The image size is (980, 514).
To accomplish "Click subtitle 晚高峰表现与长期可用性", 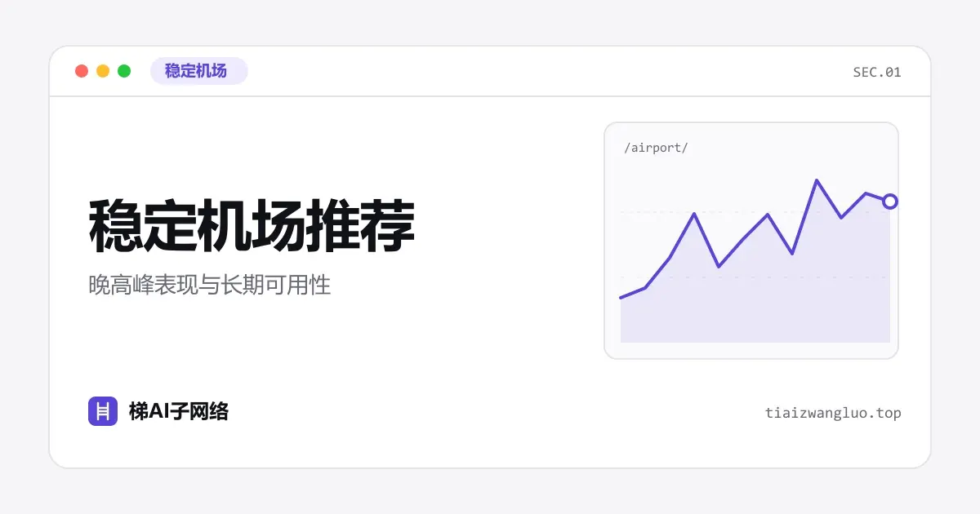I will coord(210,286).
